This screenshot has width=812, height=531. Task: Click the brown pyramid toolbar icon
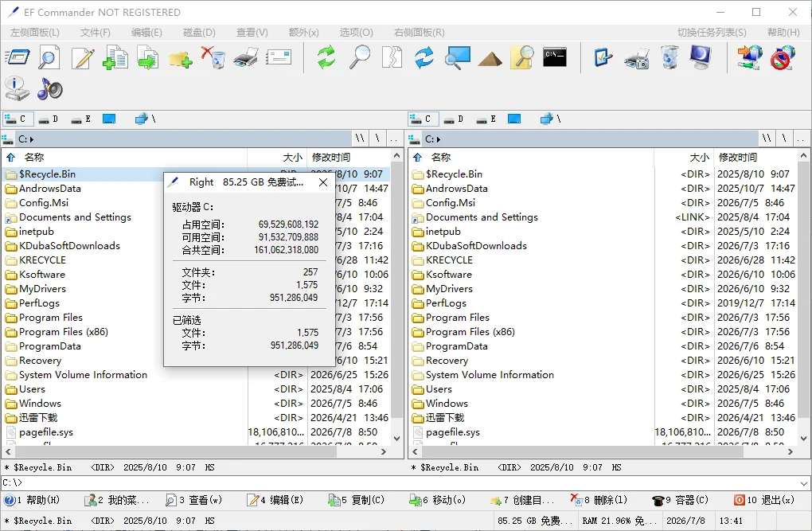coord(490,59)
